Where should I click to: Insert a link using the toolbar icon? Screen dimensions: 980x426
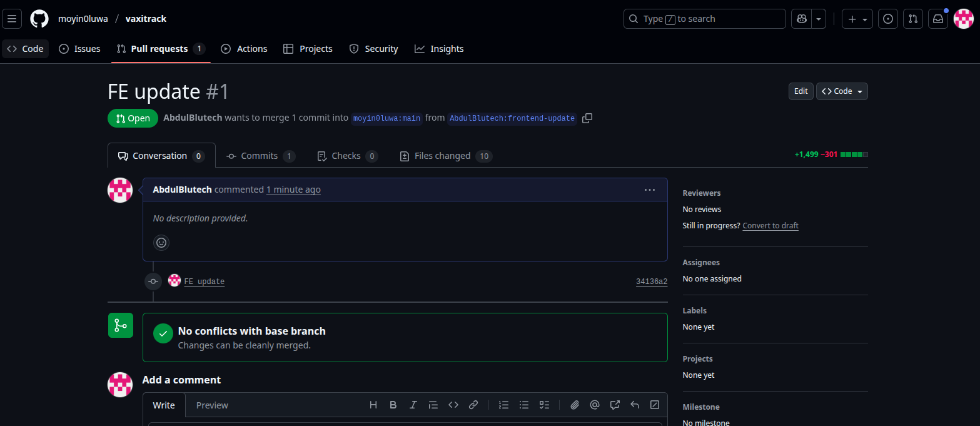click(473, 405)
